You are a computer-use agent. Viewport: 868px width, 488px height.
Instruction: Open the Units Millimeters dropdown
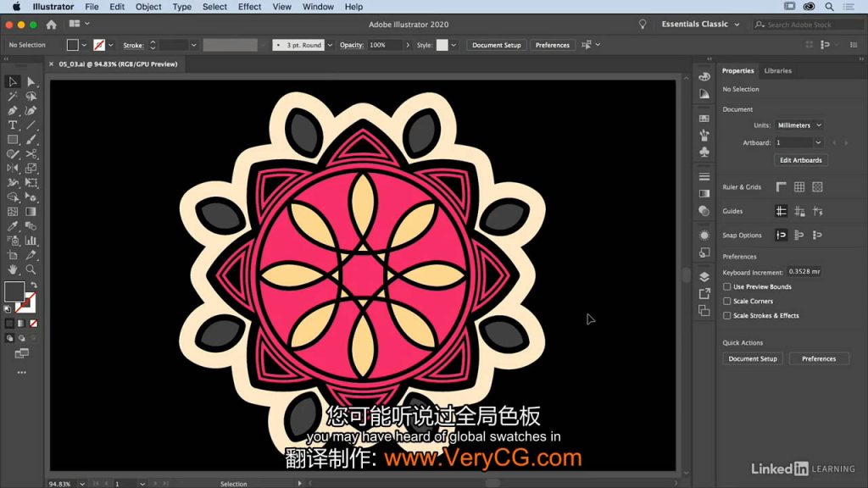click(x=799, y=125)
